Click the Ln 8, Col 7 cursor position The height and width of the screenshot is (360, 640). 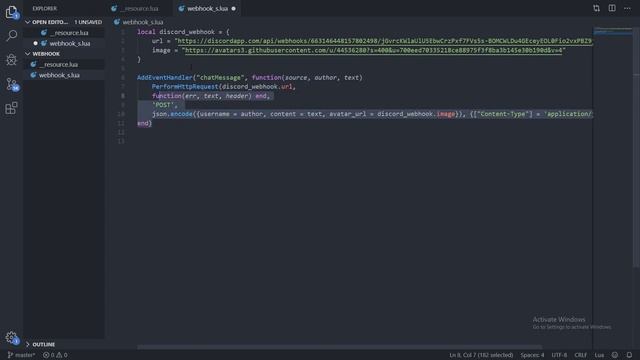click(481, 355)
